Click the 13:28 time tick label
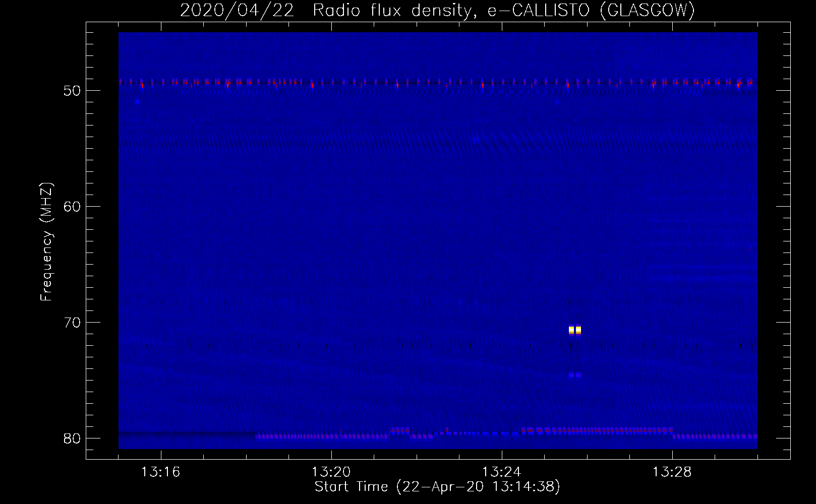The image size is (816, 504). pos(672,472)
